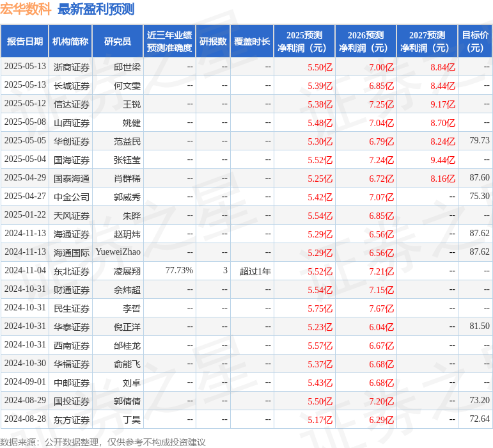This screenshot has height=448, width=493.
Task: Click the 超过1年 coverage duration cell
Action: [255, 271]
